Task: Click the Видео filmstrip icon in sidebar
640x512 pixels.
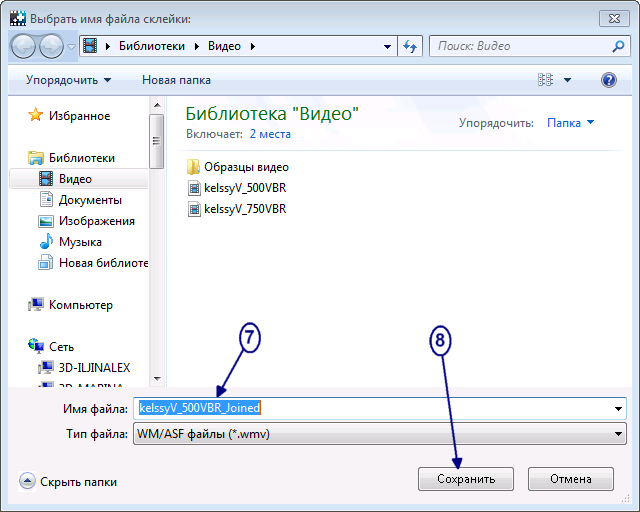Action: point(46,178)
